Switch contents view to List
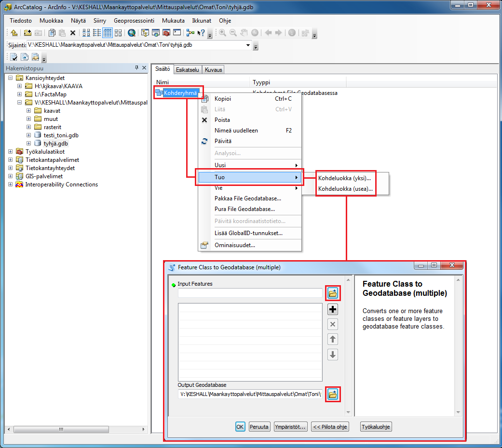502x448 pixels. 96,33
